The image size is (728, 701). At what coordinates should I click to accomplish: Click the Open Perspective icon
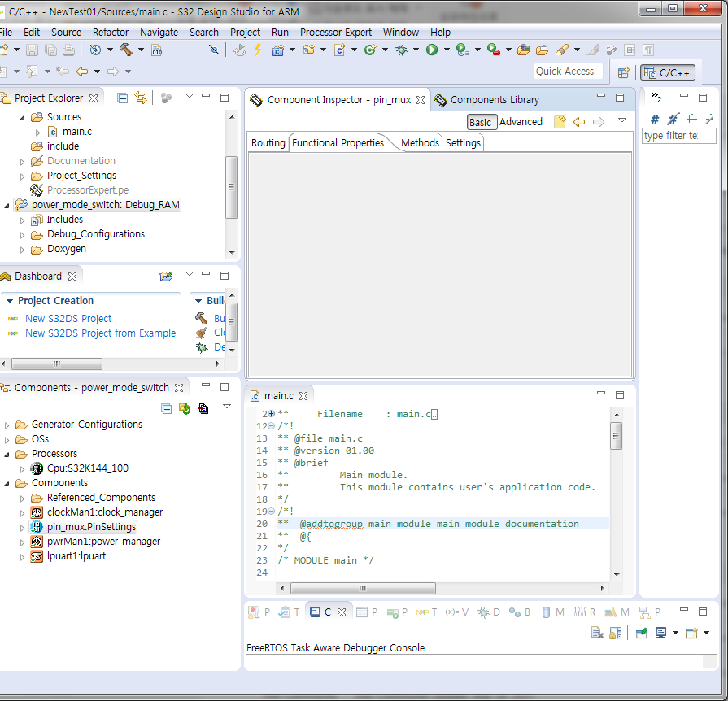624,72
